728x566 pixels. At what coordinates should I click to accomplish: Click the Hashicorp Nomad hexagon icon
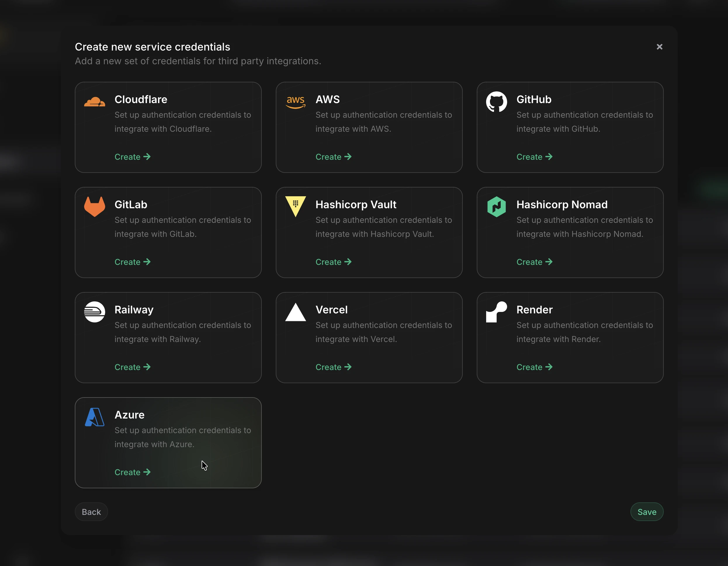(x=496, y=207)
